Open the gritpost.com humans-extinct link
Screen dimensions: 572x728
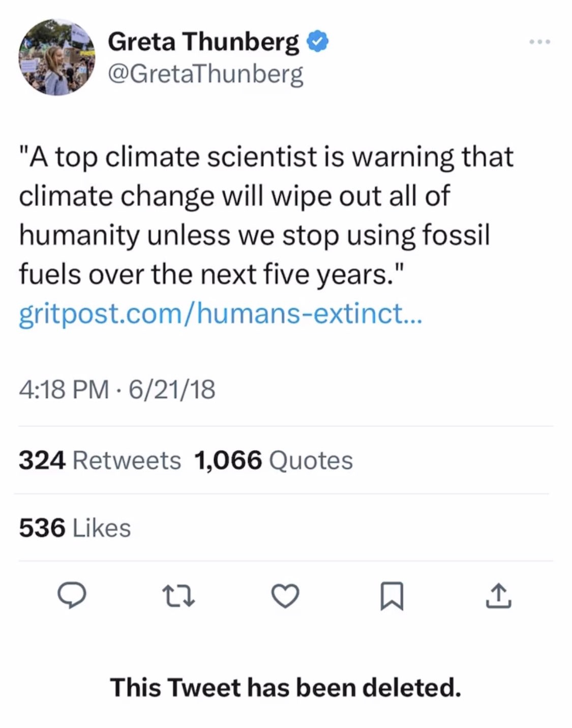220,313
